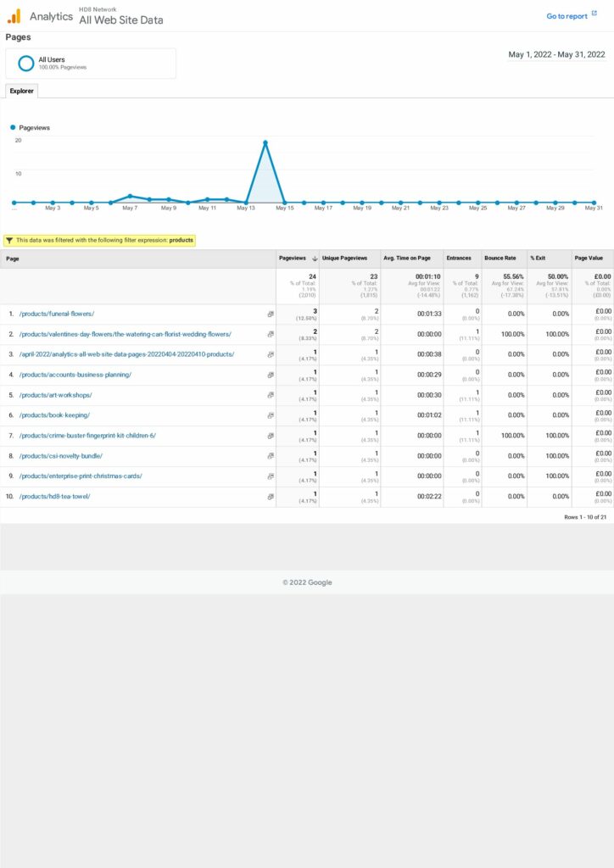Click open-page icon for accounts-business-planning row
Screen dimensions: 614x868
tap(271, 375)
